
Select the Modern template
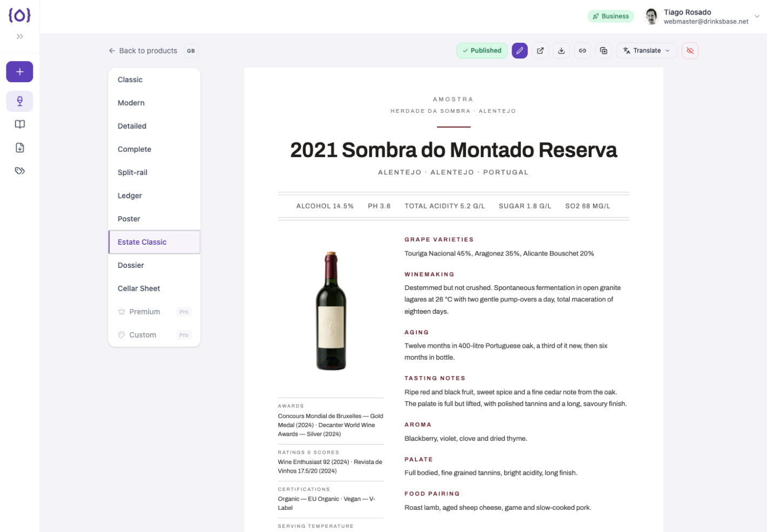(x=154, y=103)
